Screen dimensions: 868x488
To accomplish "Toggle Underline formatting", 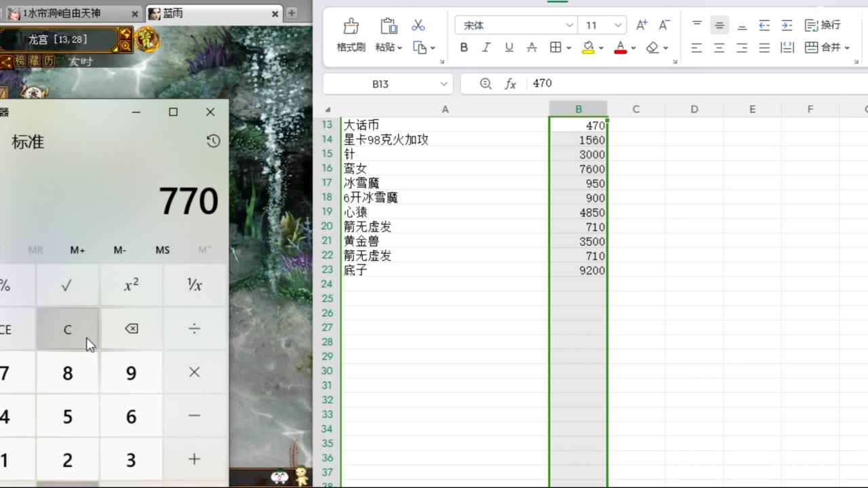I will (x=509, y=47).
